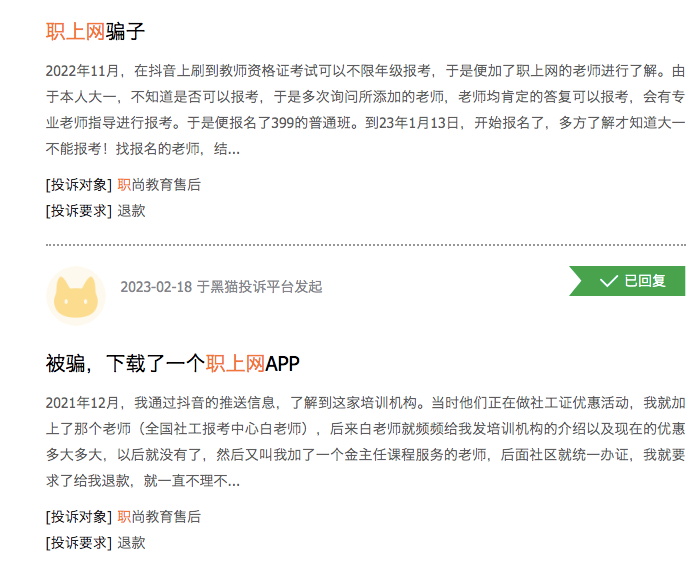Click the first complaint's "[投诉要求]" label
Viewport: 697px width, 574px height.
coord(79,211)
